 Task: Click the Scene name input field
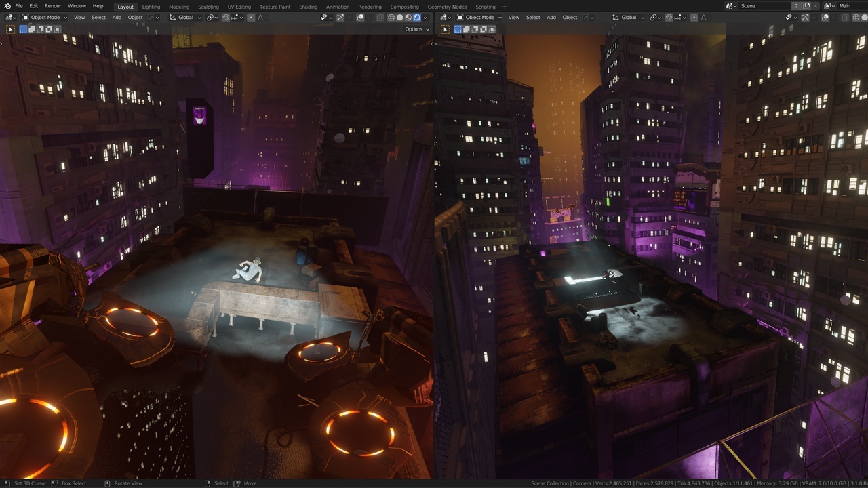pos(765,6)
